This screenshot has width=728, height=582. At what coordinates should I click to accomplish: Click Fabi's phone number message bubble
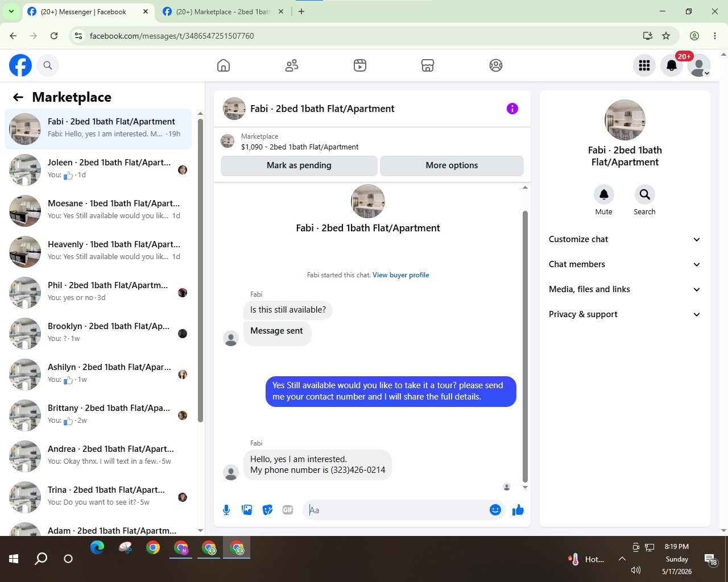(x=317, y=464)
